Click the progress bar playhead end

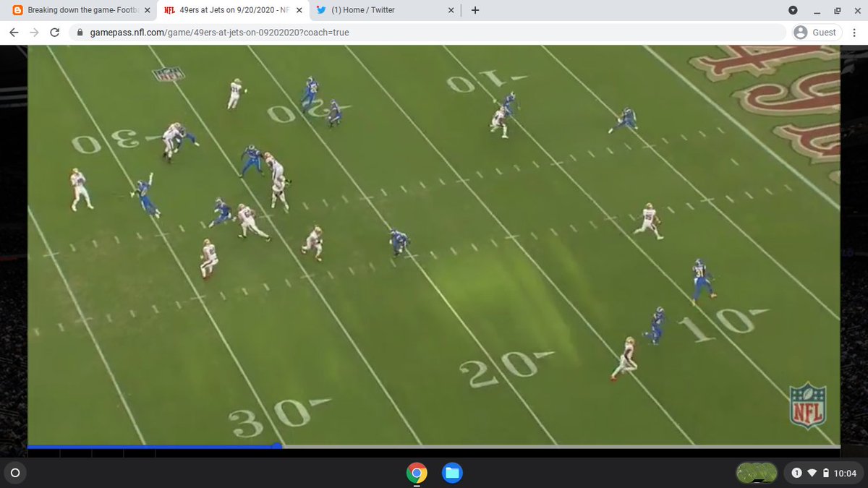[278, 447]
